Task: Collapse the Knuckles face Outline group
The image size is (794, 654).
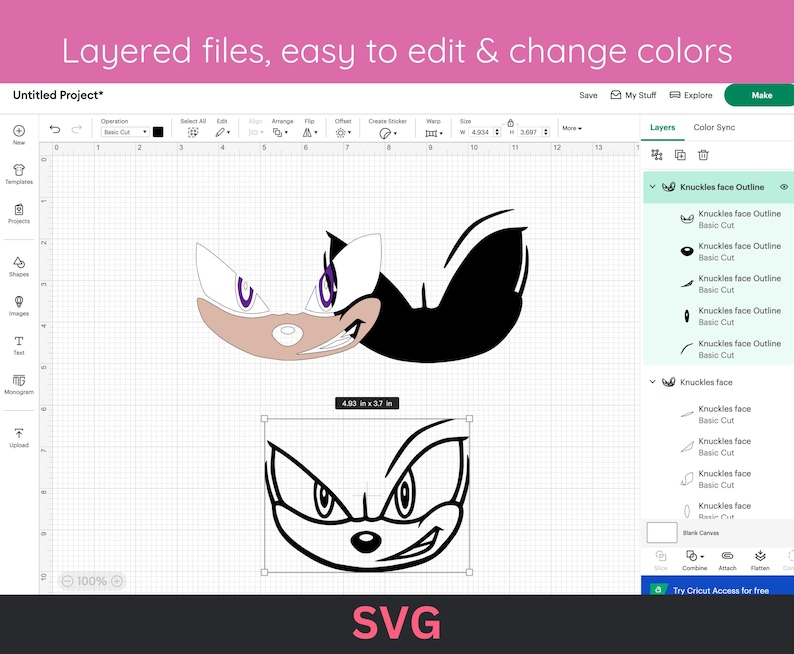Action: (x=653, y=187)
